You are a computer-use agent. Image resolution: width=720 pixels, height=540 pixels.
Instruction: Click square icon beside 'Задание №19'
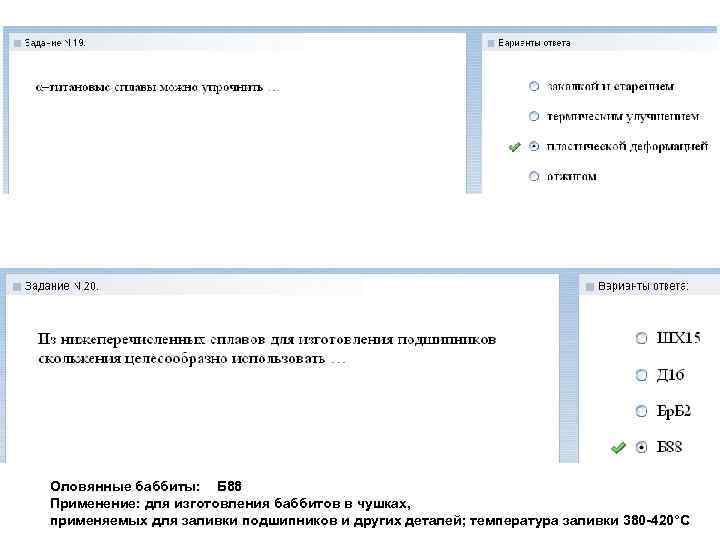pyautogui.click(x=17, y=43)
